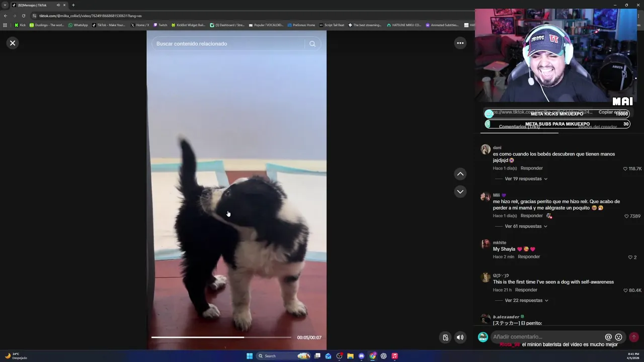
Task: Open the Windows Start menu
Action: click(x=250, y=356)
